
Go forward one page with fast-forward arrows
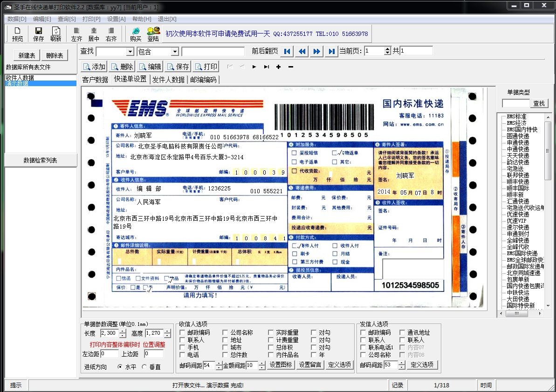tap(316, 51)
